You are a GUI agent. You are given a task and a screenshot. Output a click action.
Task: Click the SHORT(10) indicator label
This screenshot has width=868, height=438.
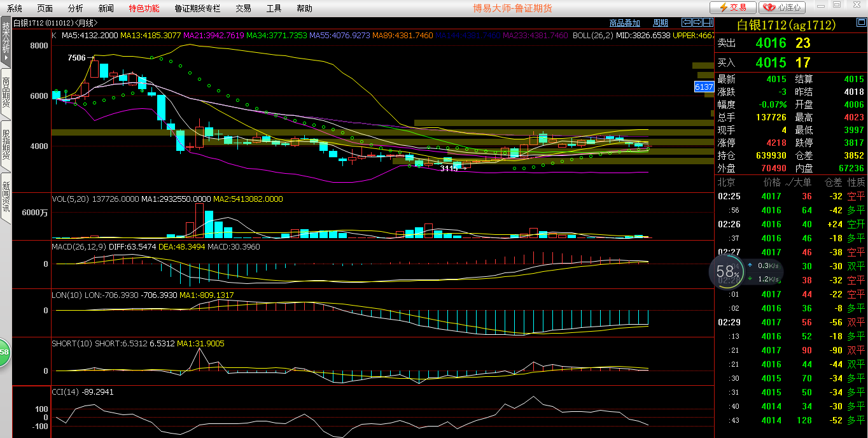click(72, 344)
